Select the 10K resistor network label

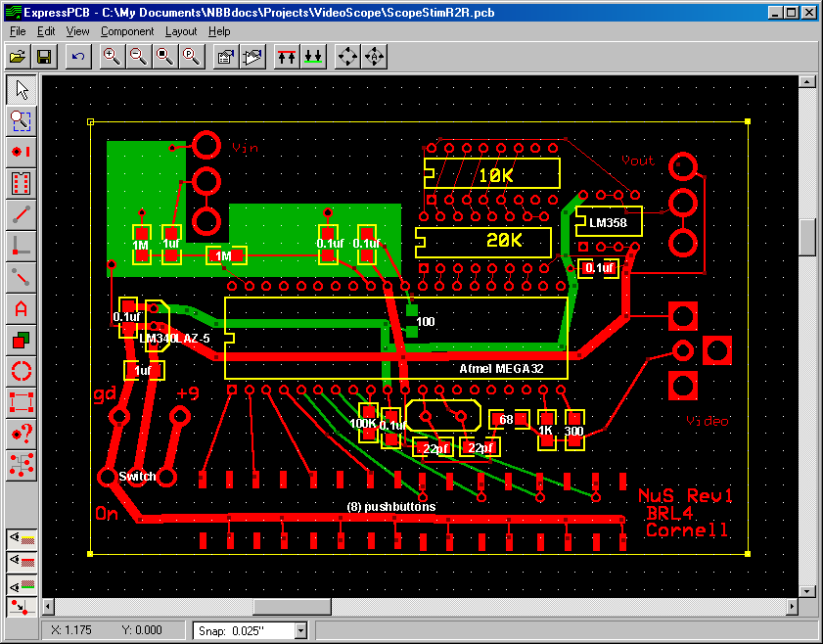point(496,176)
